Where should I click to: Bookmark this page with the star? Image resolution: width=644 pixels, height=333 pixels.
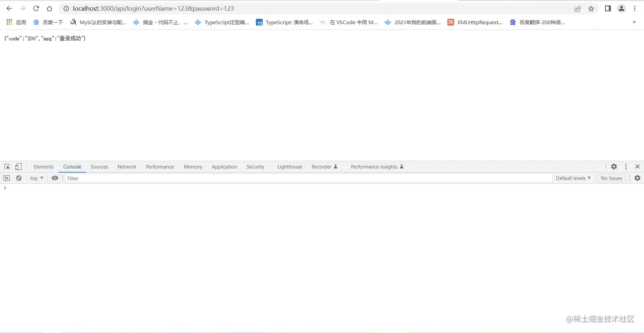coord(591,9)
